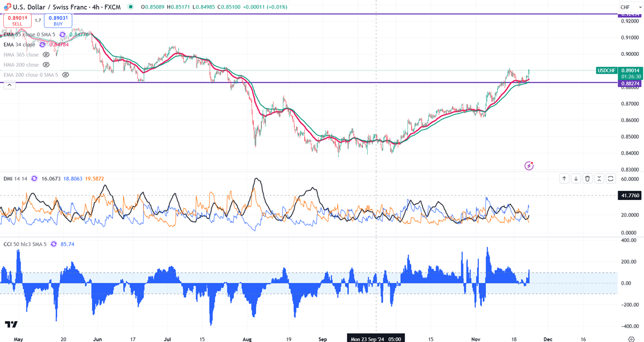Click the DMI value 16.0673

(51, 179)
